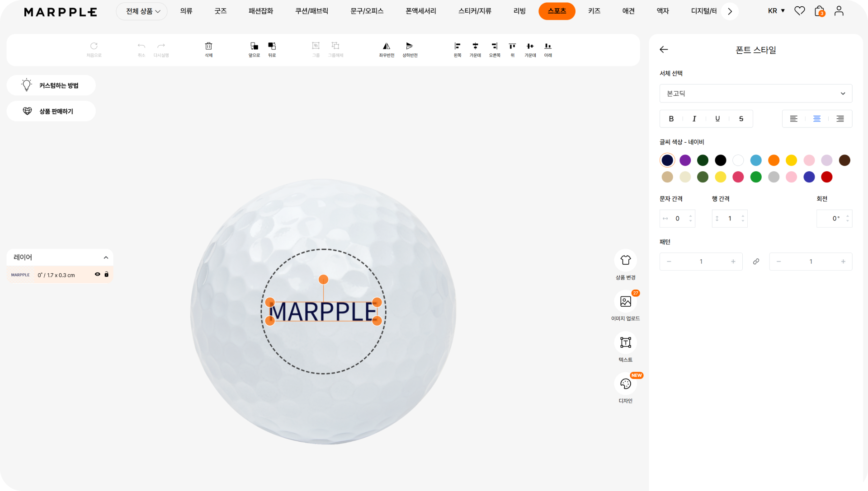Click the redo (다시실행) arrow
This screenshot has height=491, width=868.
[161, 46]
